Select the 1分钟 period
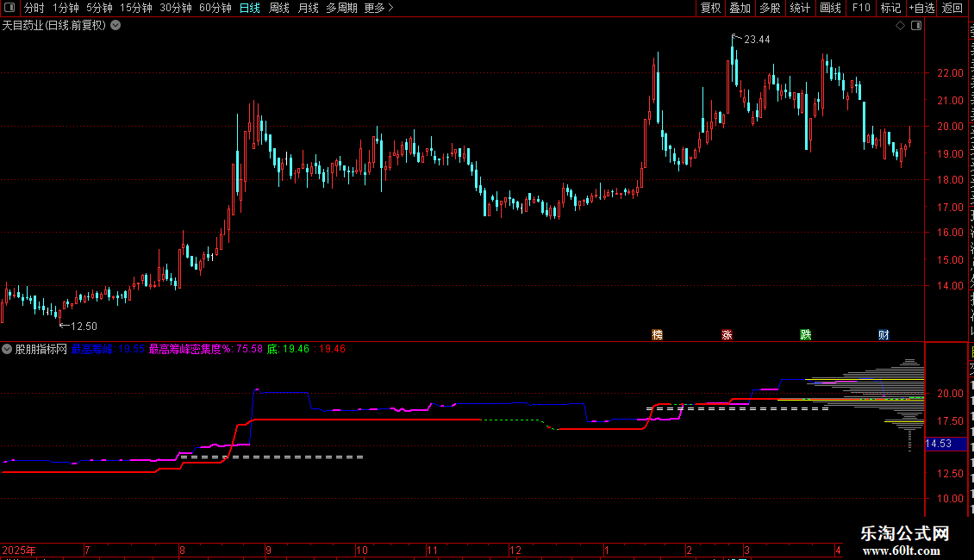This screenshot has height=560, width=974. click(66, 8)
